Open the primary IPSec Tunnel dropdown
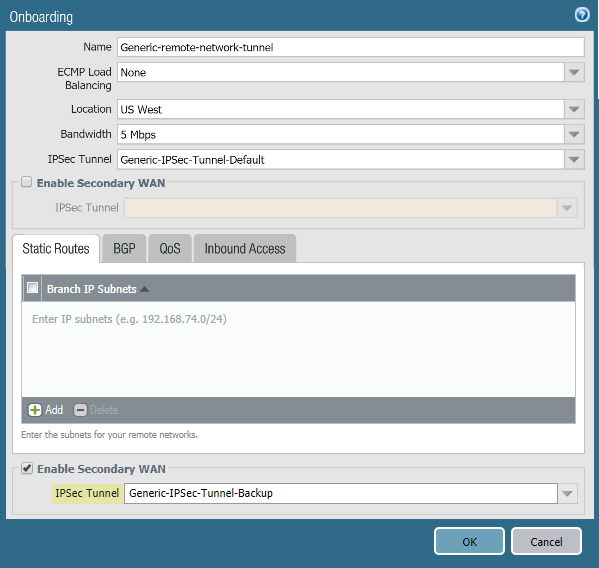The height and width of the screenshot is (568, 599). pyautogui.click(x=574, y=160)
